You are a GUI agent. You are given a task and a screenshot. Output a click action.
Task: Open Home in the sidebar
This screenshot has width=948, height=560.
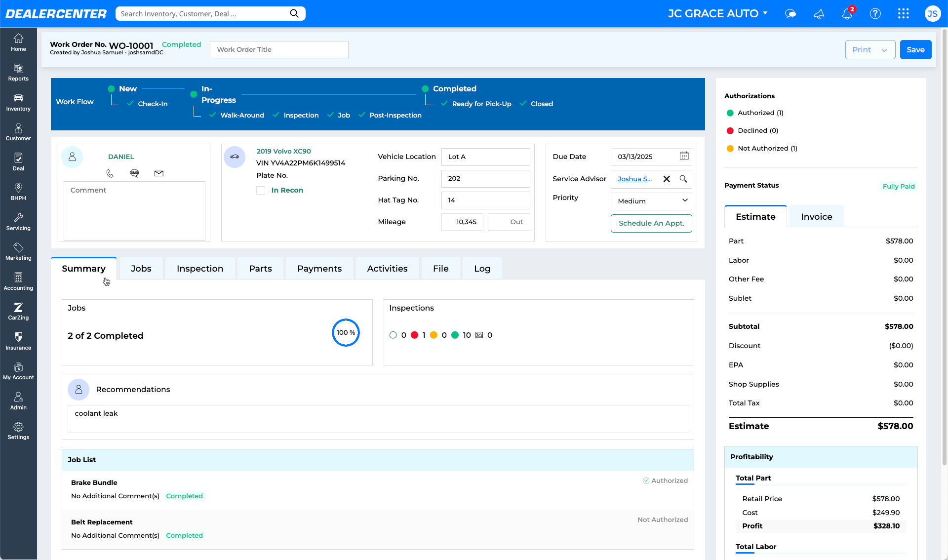pyautogui.click(x=18, y=42)
